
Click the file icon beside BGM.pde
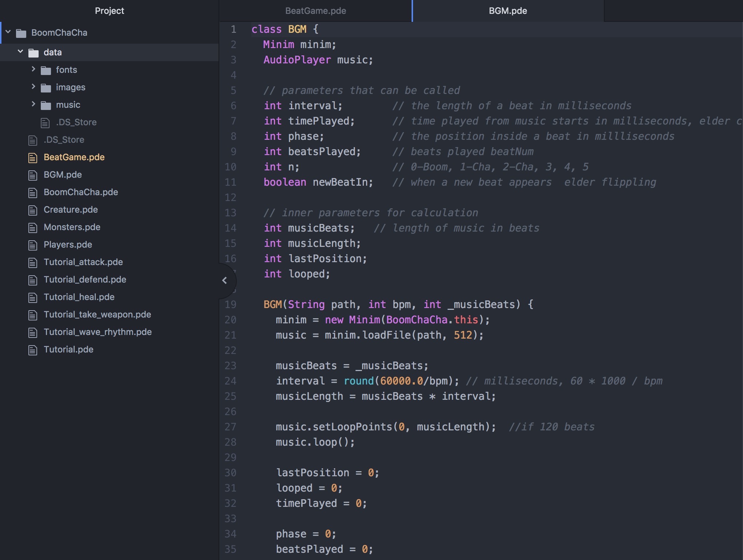click(x=33, y=175)
